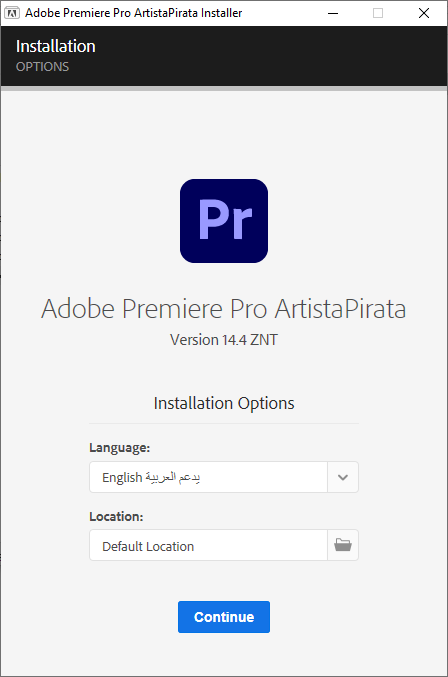Click the OPTIONS subheading
The height and width of the screenshot is (677, 448).
click(42, 66)
